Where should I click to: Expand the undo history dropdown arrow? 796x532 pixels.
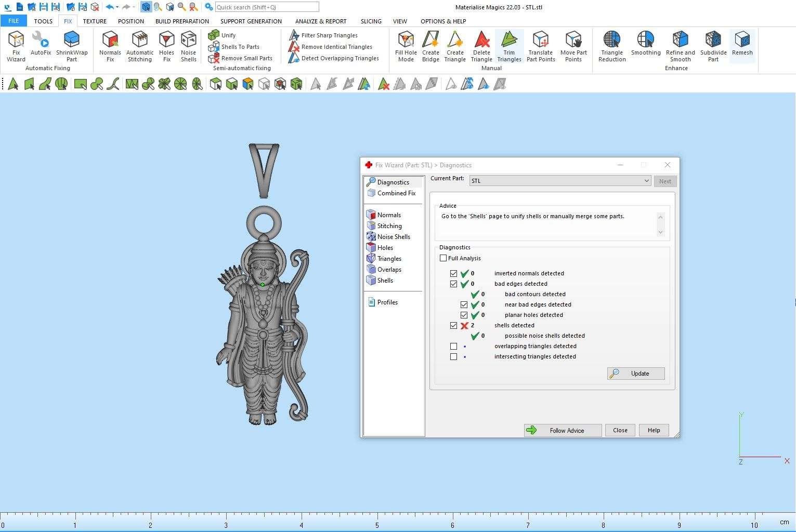click(118, 7)
